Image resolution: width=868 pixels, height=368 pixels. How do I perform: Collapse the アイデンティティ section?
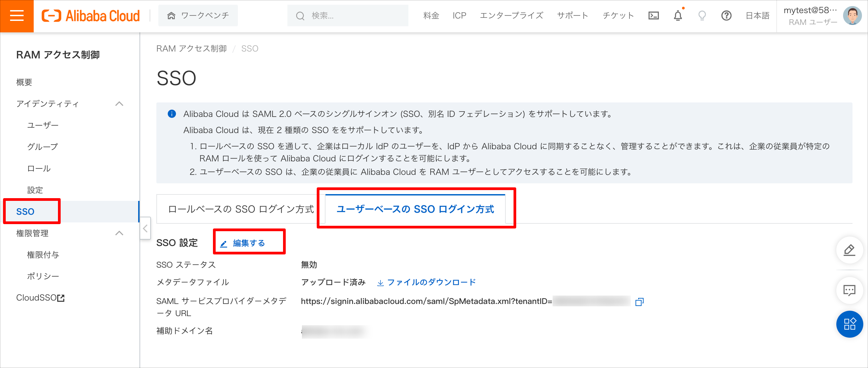pyautogui.click(x=119, y=104)
